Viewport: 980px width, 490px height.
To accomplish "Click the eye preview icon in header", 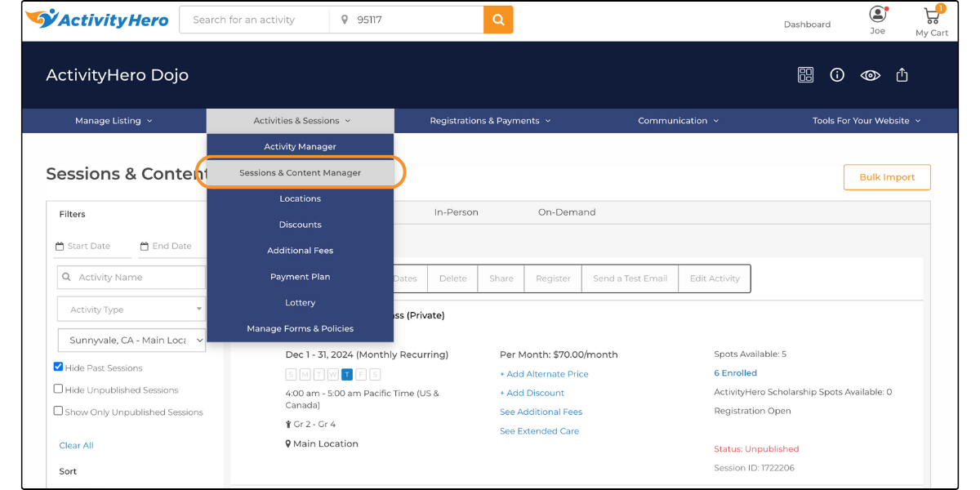I will [870, 75].
